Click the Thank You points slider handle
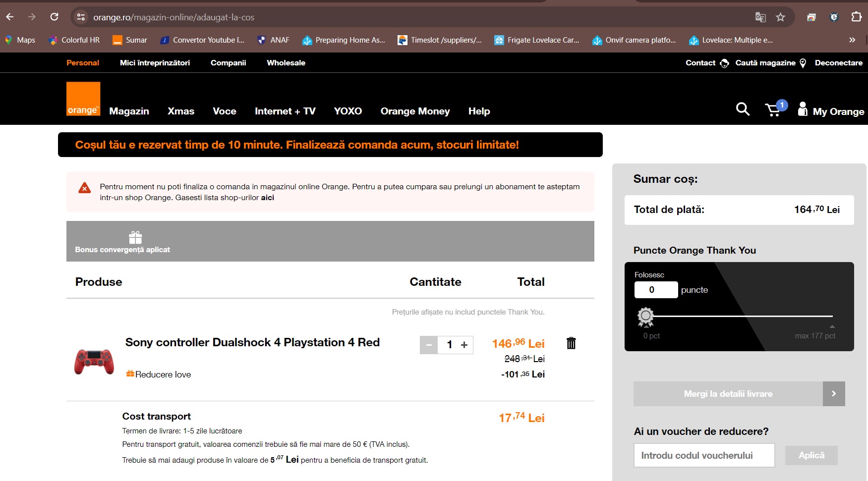 coord(645,317)
